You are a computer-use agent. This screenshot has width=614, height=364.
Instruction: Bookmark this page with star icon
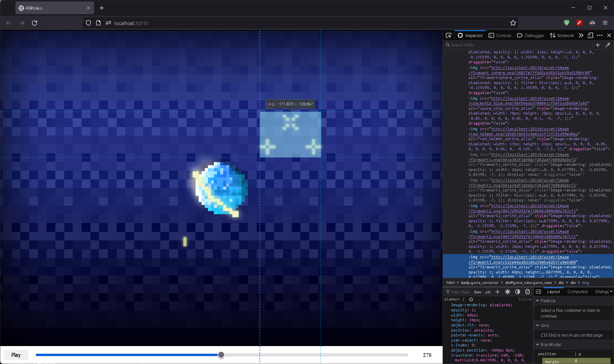pos(513,23)
